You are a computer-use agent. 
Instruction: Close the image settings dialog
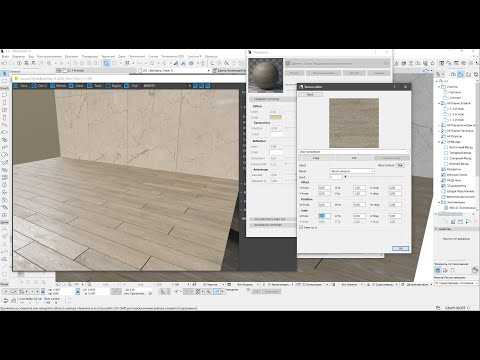coord(405,87)
